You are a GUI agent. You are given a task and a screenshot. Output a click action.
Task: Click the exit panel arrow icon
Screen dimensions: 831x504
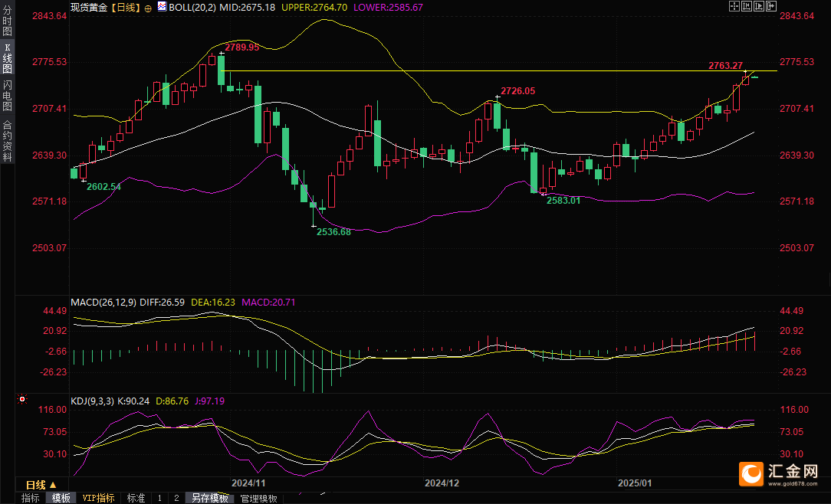click(771, 6)
